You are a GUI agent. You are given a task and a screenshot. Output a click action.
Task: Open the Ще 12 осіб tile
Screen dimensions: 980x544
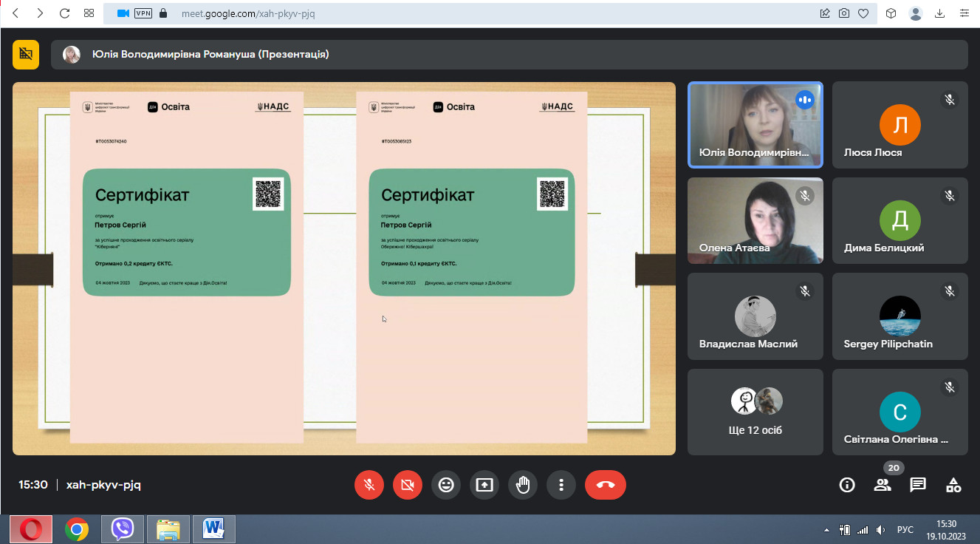(755, 412)
